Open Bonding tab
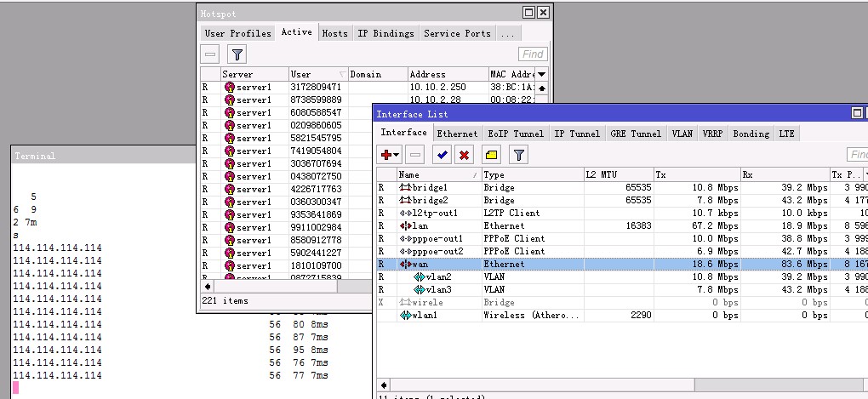Viewport: 868px width, 399px height. coord(751,134)
